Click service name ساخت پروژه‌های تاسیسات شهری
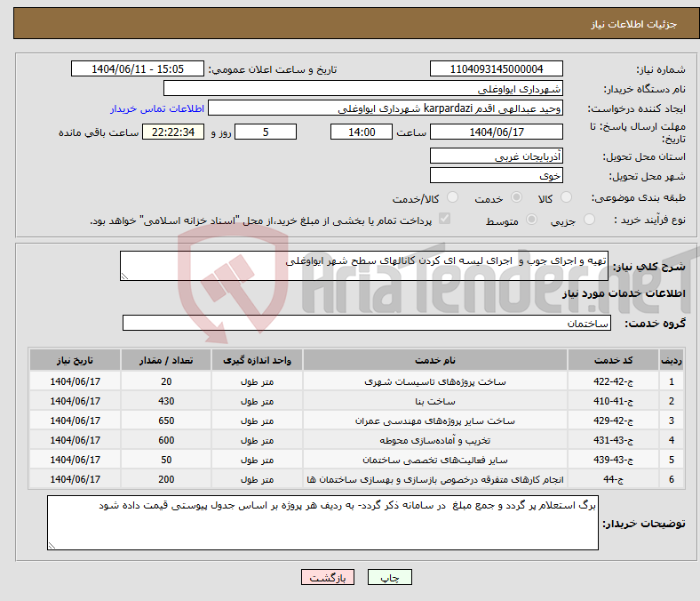The width and height of the screenshot is (700, 601). [434, 381]
